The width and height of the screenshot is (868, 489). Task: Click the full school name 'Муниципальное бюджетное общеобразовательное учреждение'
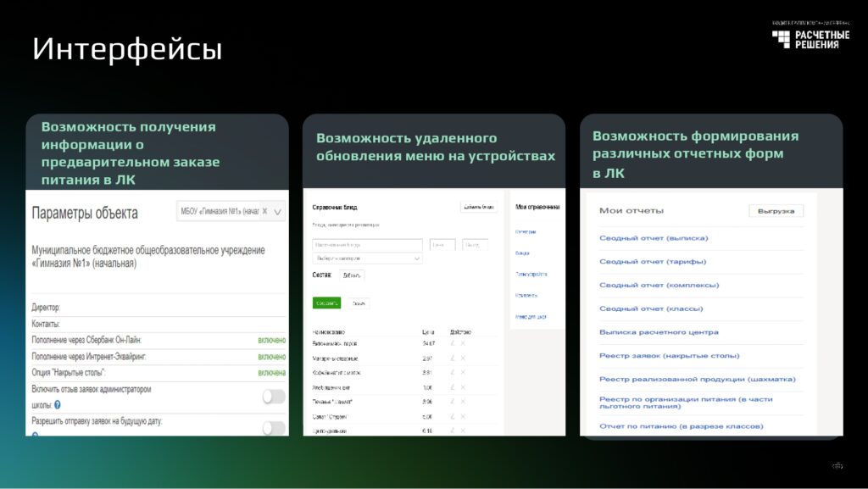[148, 251]
